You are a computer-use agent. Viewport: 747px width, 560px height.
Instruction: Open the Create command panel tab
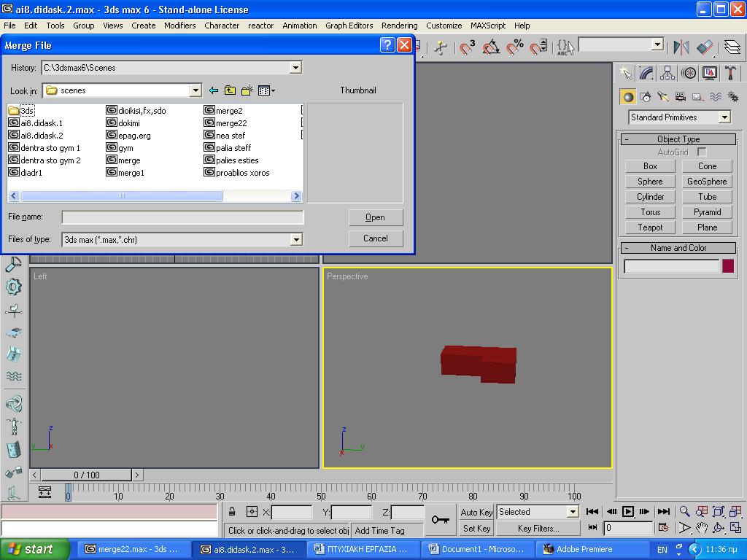point(625,73)
